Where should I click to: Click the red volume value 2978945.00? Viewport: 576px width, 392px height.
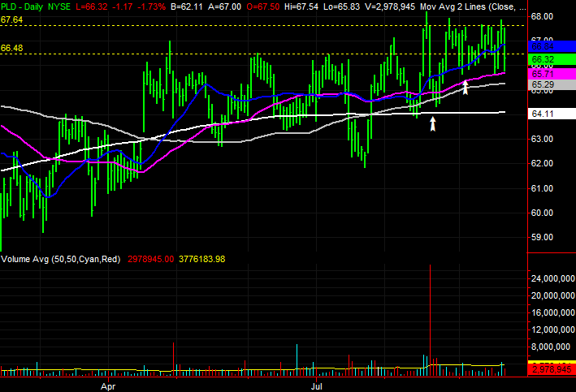pyautogui.click(x=150, y=259)
